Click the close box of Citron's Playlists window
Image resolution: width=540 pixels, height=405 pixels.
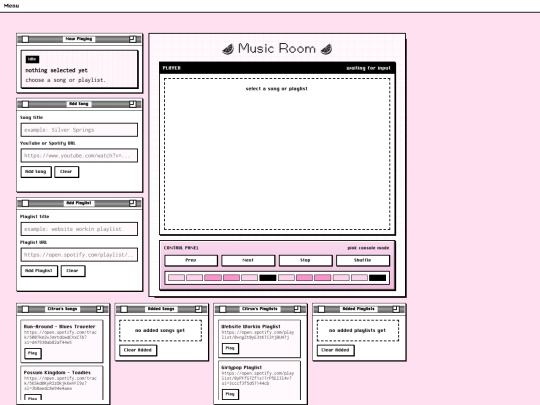click(x=223, y=309)
